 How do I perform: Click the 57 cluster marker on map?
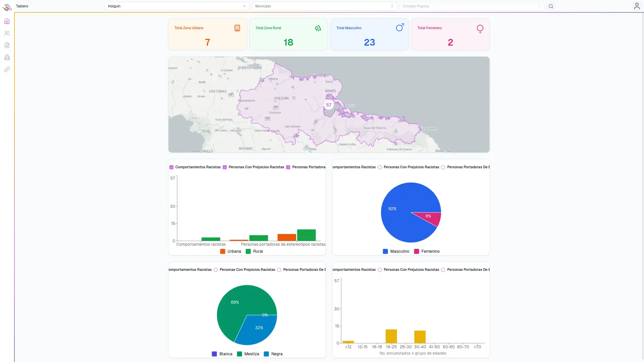(x=329, y=105)
